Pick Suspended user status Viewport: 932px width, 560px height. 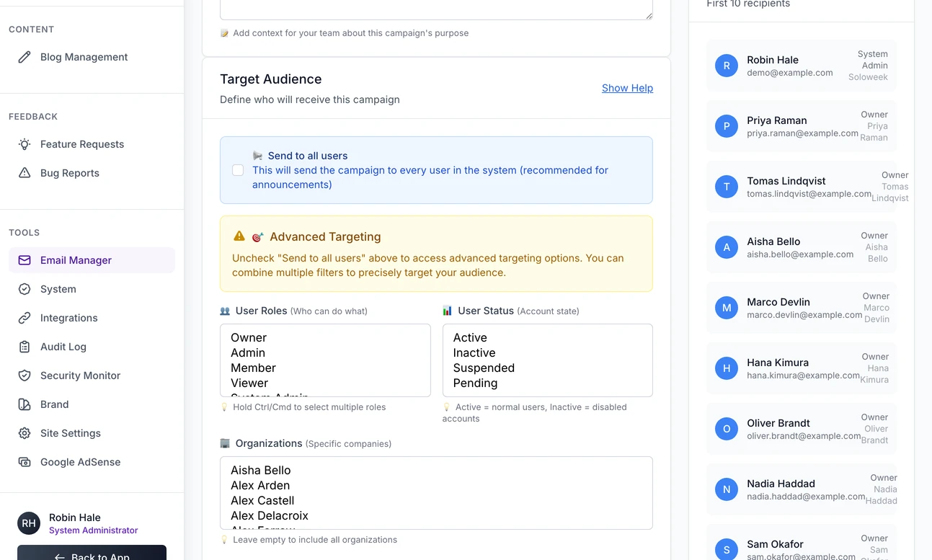coord(547,368)
